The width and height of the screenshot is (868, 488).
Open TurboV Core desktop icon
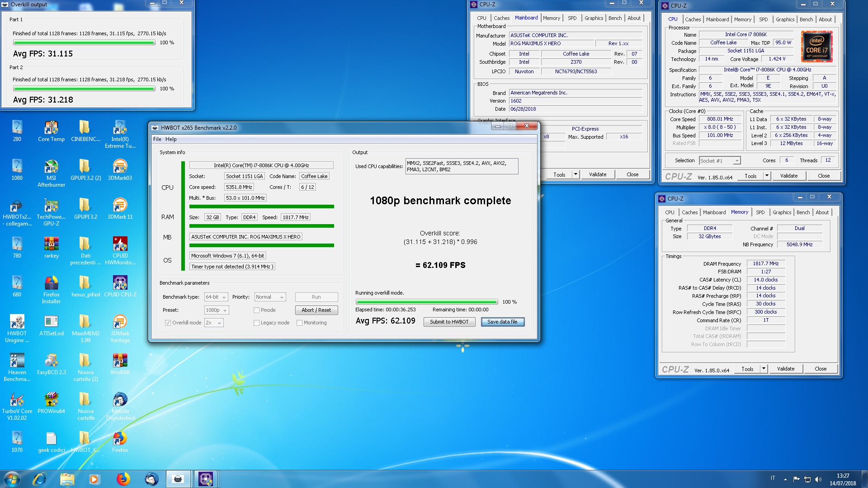click(x=17, y=406)
